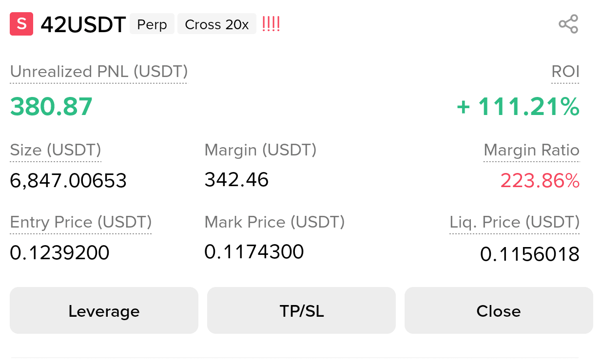Tap the Entry Price (USDT) label
The height and width of the screenshot is (364, 602).
(x=81, y=222)
